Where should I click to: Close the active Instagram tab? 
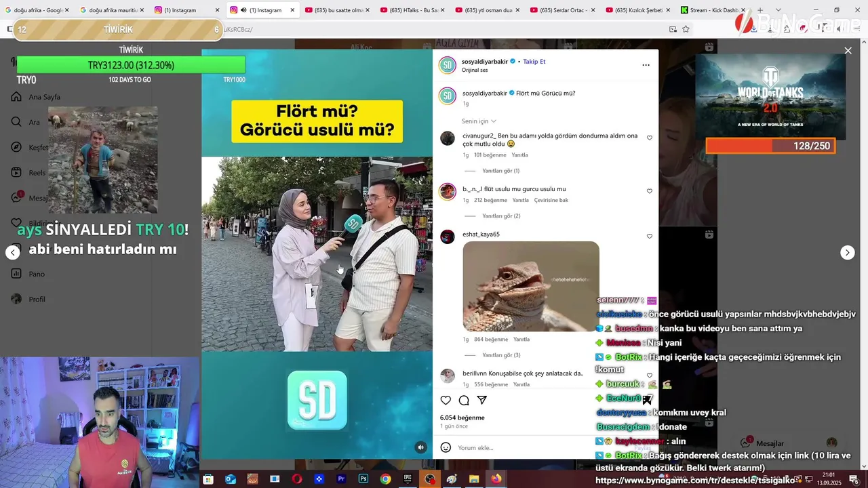(292, 10)
